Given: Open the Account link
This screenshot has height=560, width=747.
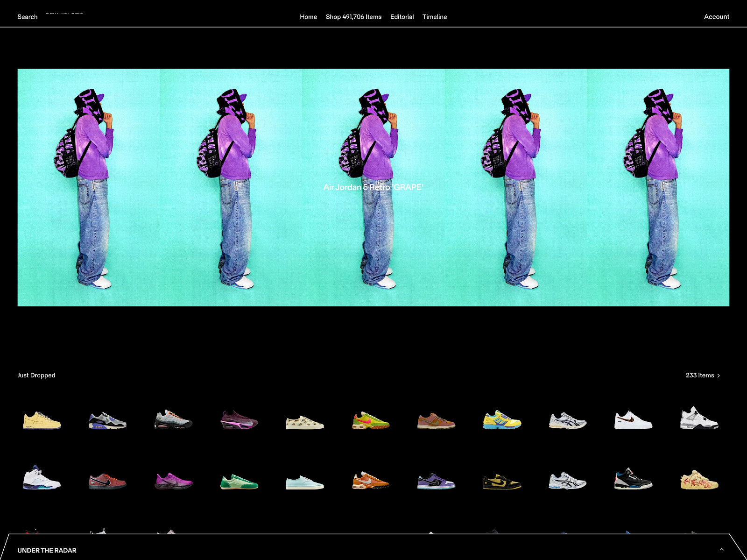Looking at the screenshot, I should pyautogui.click(x=716, y=17).
